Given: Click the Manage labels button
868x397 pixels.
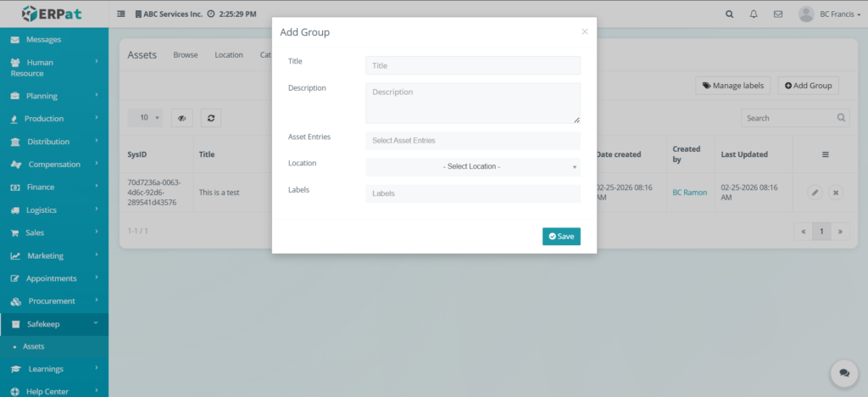Looking at the screenshot, I should 733,86.
